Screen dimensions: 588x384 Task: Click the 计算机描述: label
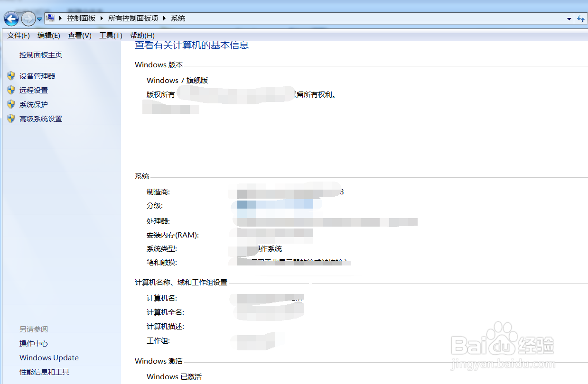coord(165,327)
